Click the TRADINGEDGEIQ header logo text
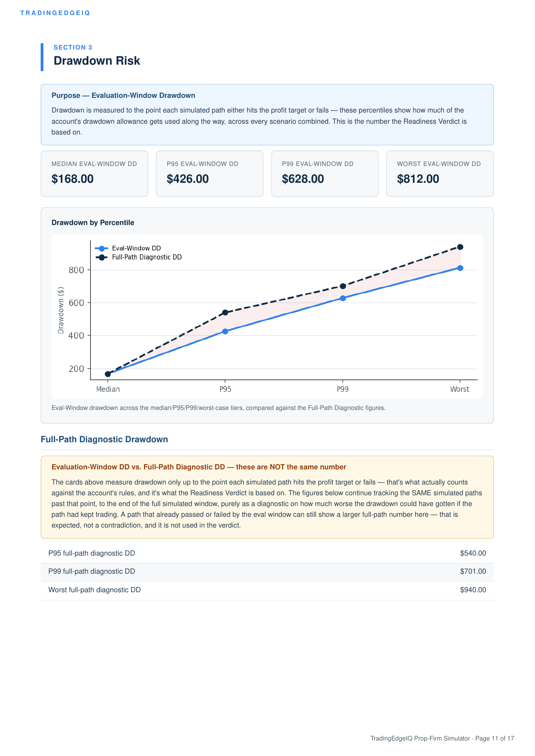This screenshot has height=756, width=535. (x=55, y=13)
